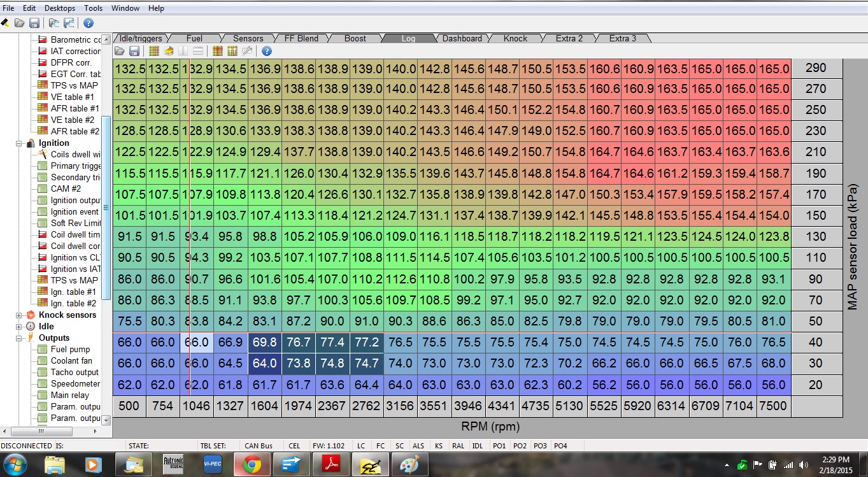Click the connect-to-ECU icon in main toolbar

[5, 23]
